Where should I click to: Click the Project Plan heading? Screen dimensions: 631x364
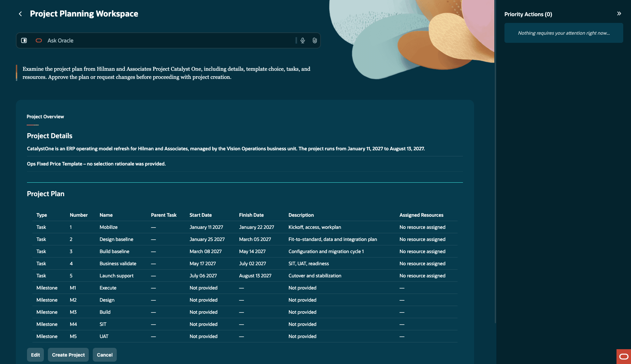coord(46,194)
